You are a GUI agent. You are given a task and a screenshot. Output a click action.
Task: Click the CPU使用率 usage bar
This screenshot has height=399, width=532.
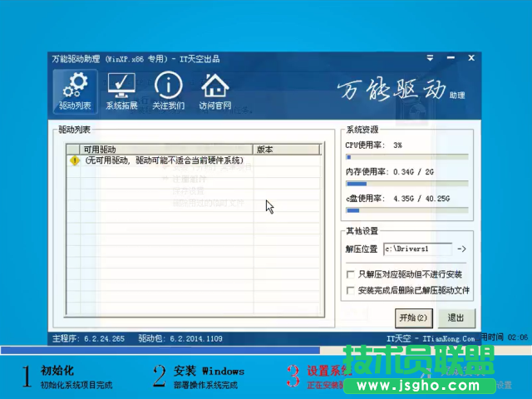406,157
